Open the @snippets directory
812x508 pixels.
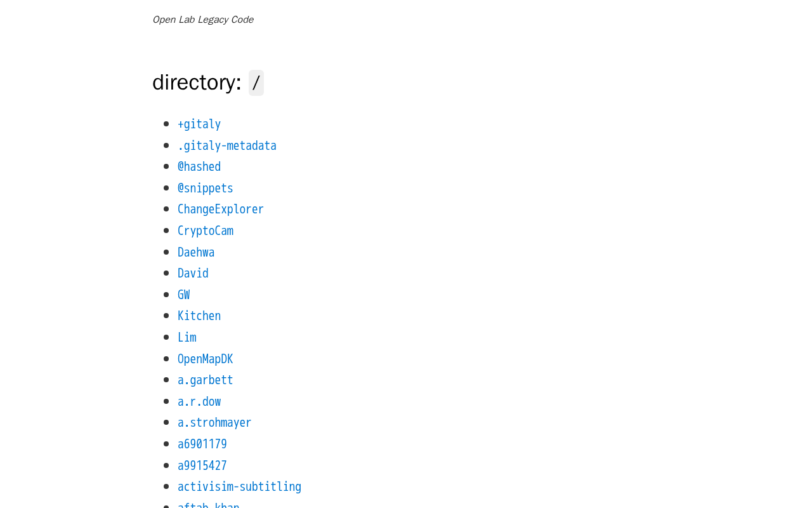[x=206, y=189]
